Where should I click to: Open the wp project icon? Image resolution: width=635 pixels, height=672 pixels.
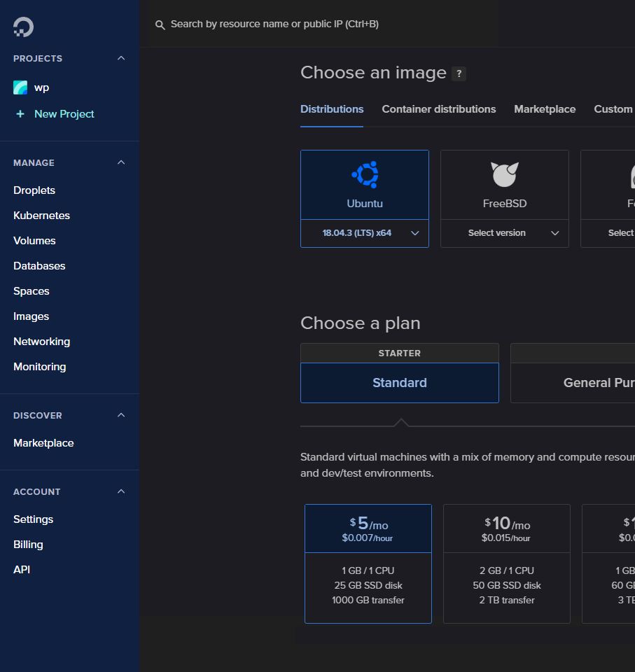[x=20, y=87]
